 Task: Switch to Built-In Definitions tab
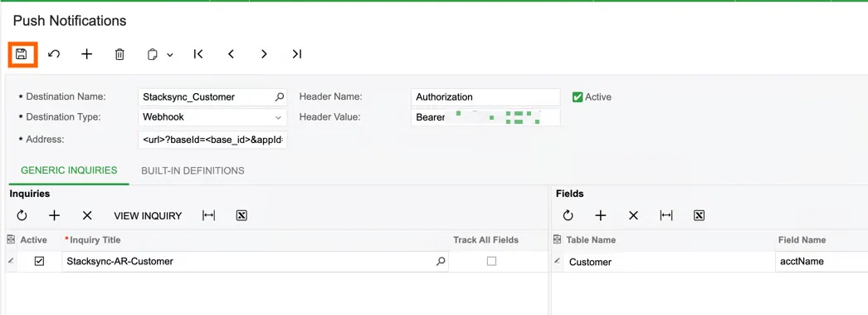193,170
